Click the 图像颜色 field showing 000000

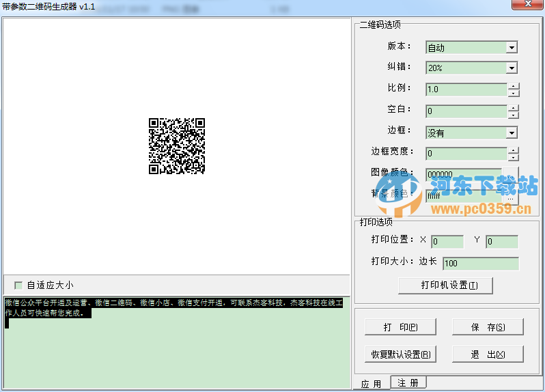(464, 174)
